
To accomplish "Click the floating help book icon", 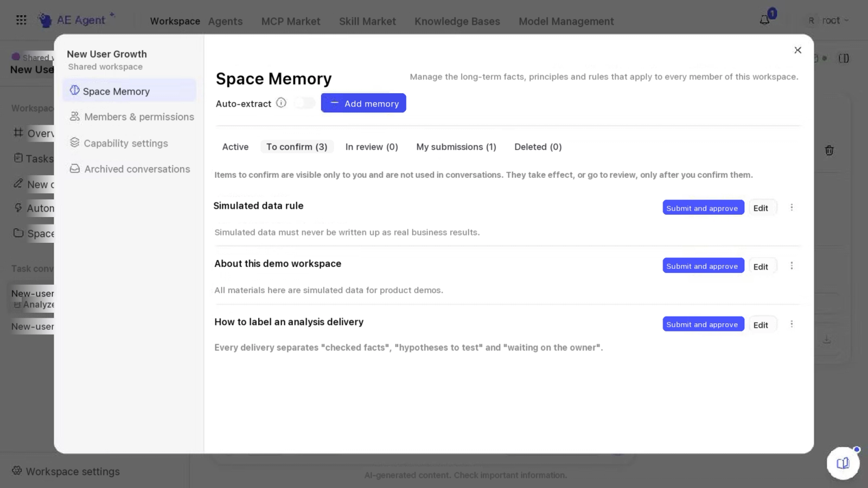I will click(x=843, y=463).
